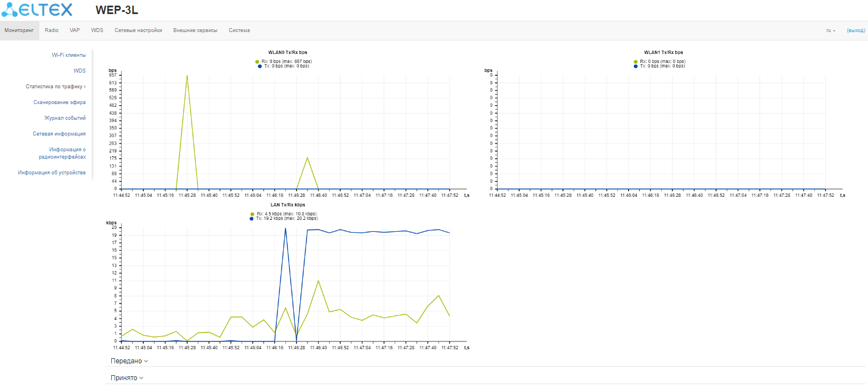This screenshot has width=868, height=392.
Task: Toggle WLAN0 Rx legend marker
Action: pyautogui.click(x=257, y=61)
